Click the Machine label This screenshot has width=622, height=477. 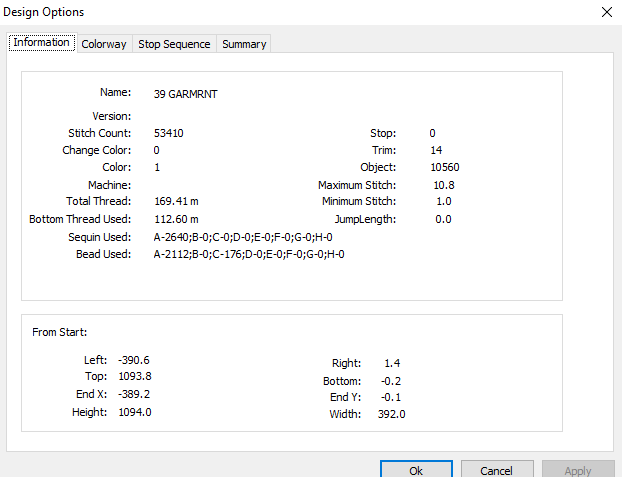[109, 185]
